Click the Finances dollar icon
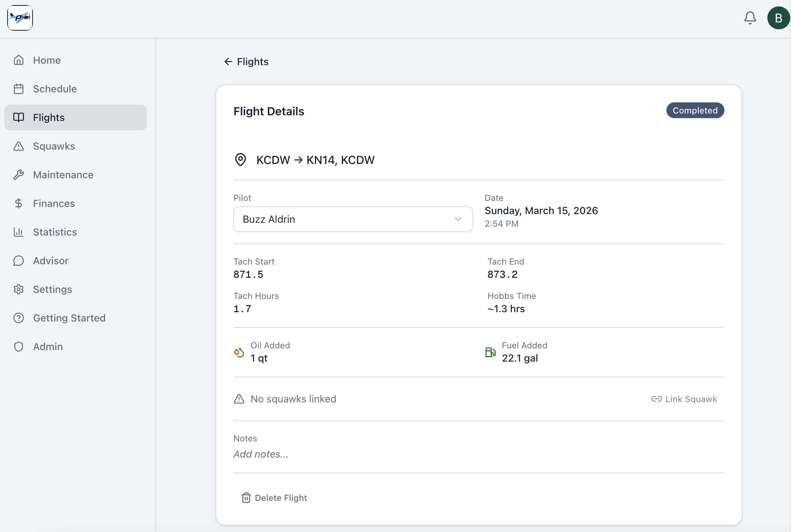The height and width of the screenshot is (532, 791). (x=19, y=203)
